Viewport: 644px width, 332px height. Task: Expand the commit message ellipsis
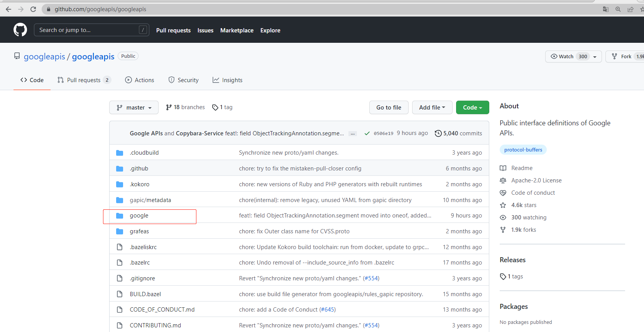[x=353, y=134]
